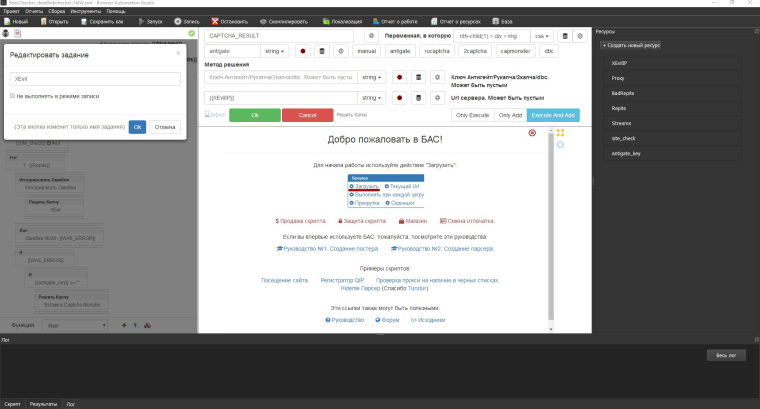Click the red record dot beside antigate field
This screenshot has height=409, width=760.
pyautogui.click(x=302, y=50)
